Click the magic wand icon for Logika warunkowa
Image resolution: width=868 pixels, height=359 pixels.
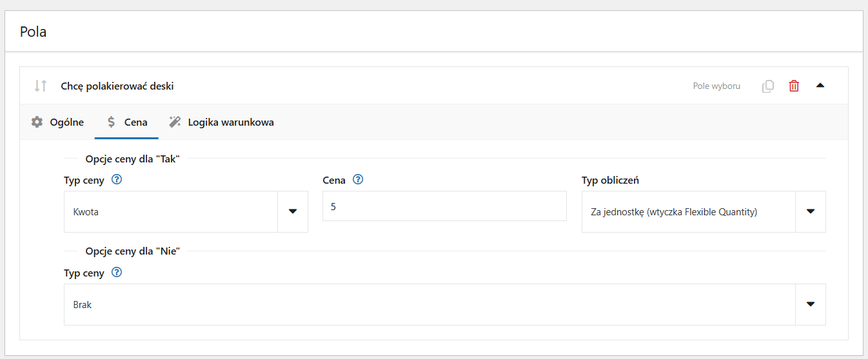175,122
